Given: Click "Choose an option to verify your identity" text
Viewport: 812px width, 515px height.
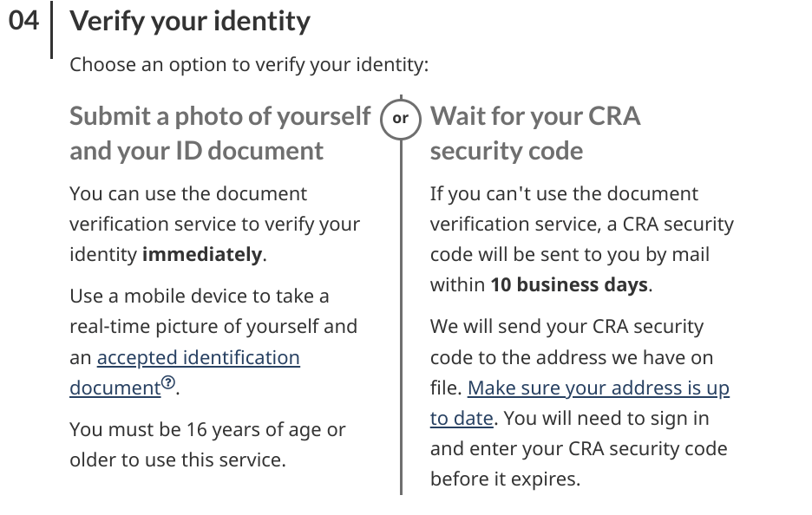Looking at the screenshot, I should (x=249, y=65).
